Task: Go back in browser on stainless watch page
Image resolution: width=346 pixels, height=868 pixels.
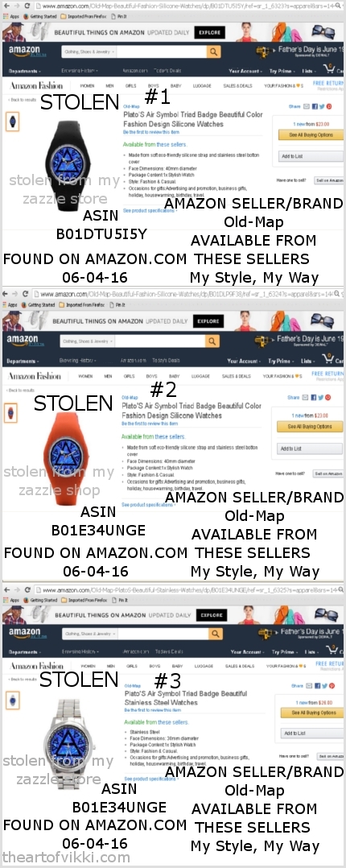Action: click(x=6, y=591)
